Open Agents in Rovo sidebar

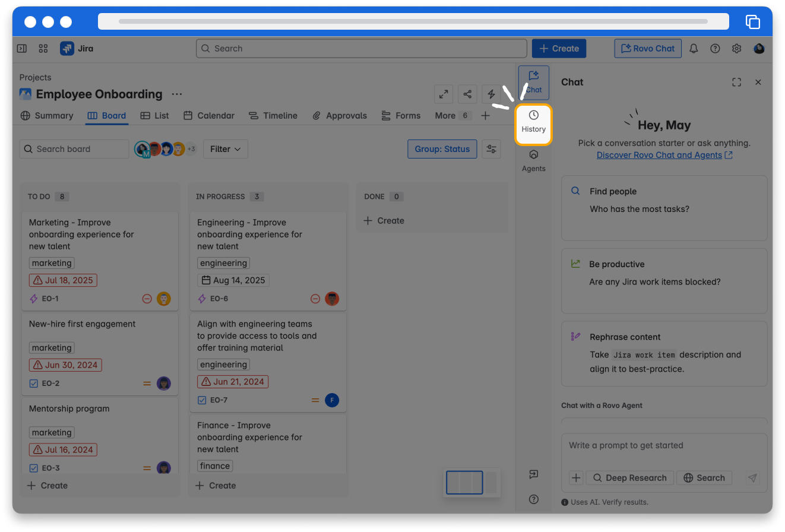pyautogui.click(x=533, y=161)
